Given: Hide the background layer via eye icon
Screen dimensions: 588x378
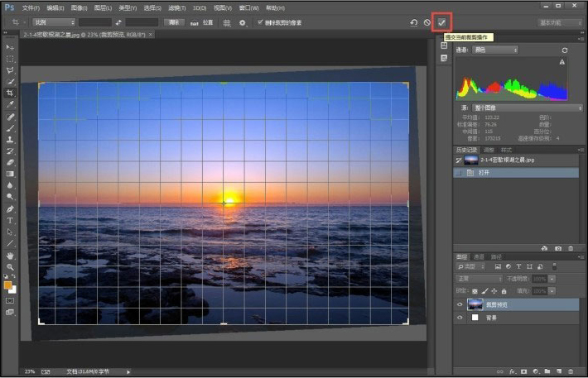Looking at the screenshot, I should pos(460,317).
